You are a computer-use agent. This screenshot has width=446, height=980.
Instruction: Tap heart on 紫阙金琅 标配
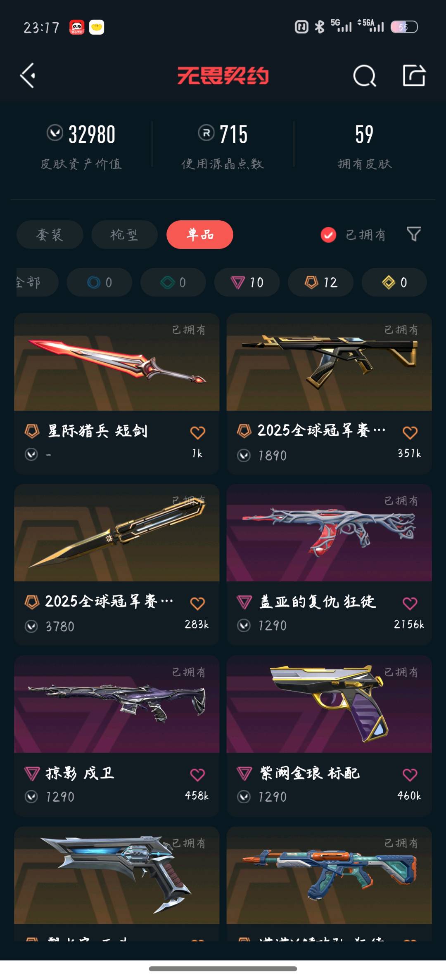coord(410,775)
